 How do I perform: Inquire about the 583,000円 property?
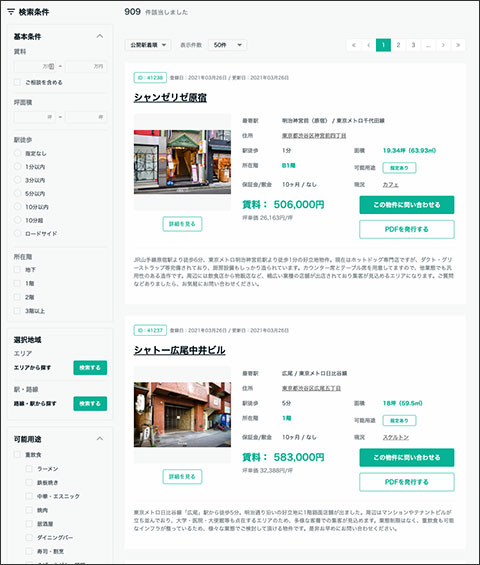click(x=407, y=457)
